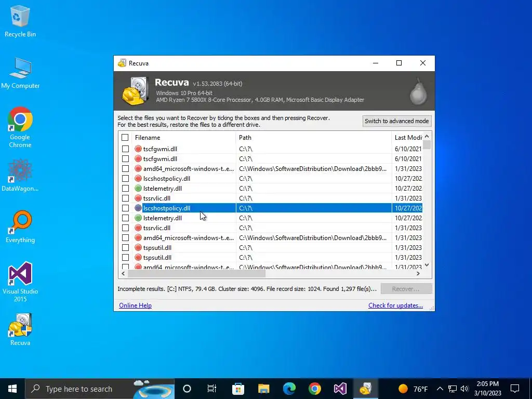Tick checkbox for first tscfgwmi.dll row
This screenshot has width=532, height=399.
(x=126, y=149)
